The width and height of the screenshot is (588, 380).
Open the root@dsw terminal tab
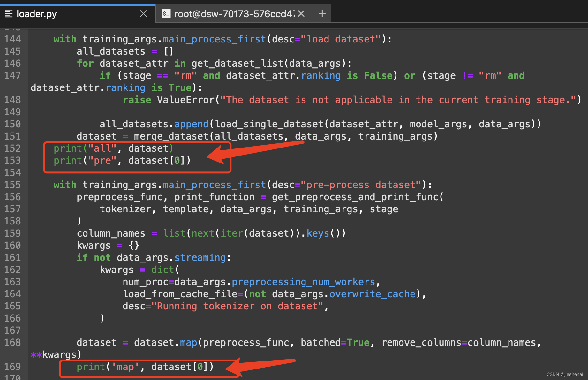234,14
